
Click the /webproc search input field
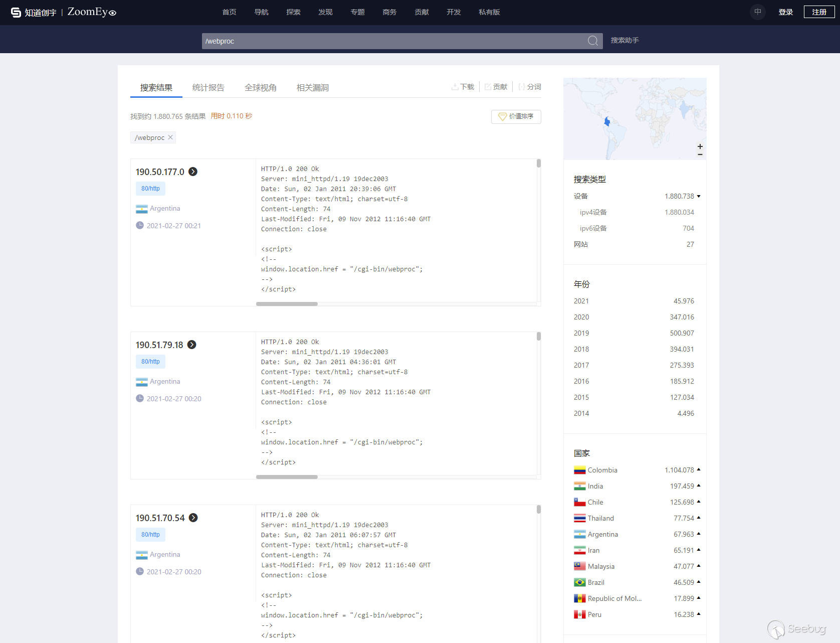click(393, 41)
